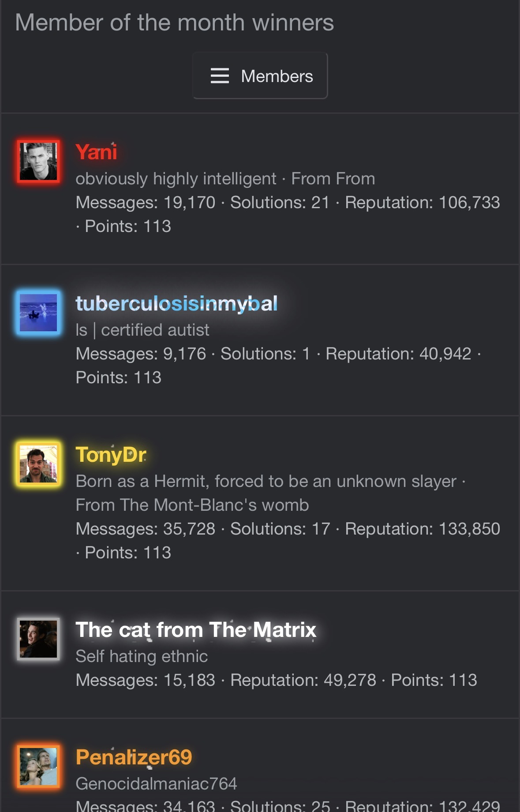Click Penalizer69's Genocidalmaniac764 user title
Screen dimensions: 520x812
[156, 784]
